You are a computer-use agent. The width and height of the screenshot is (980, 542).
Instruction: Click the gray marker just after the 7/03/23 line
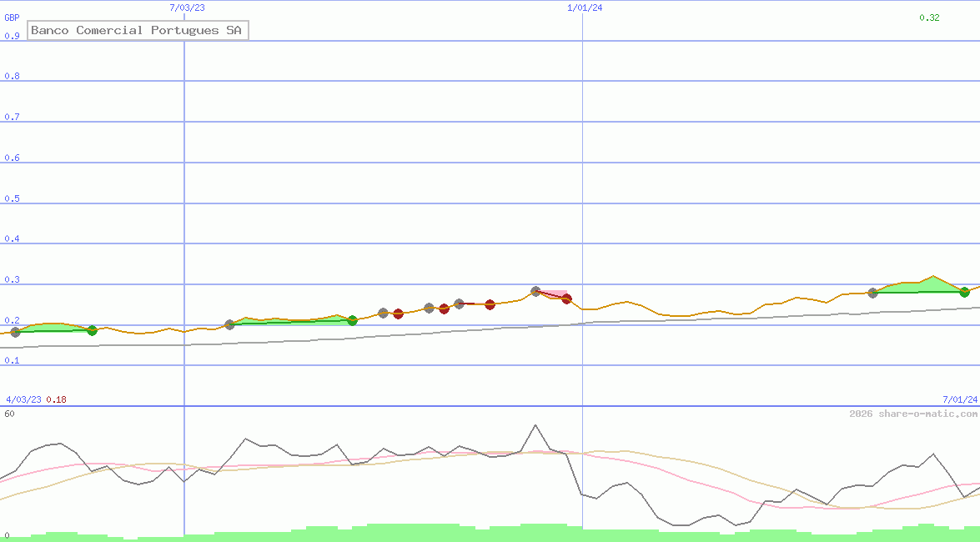click(x=229, y=324)
